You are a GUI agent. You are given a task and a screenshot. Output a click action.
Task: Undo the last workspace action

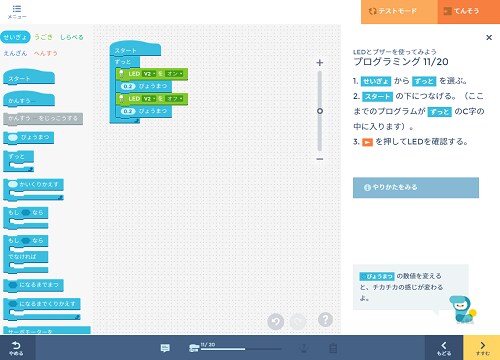coord(276,321)
